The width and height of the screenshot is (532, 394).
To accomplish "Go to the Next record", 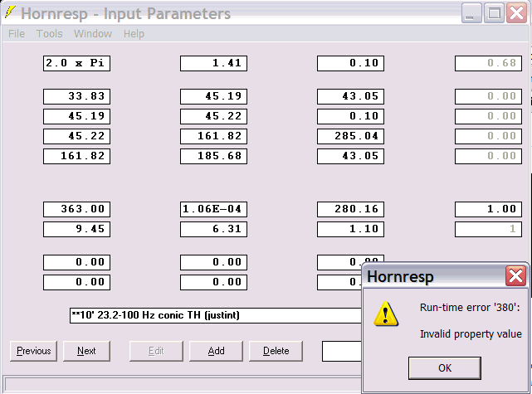I will click(x=86, y=351).
